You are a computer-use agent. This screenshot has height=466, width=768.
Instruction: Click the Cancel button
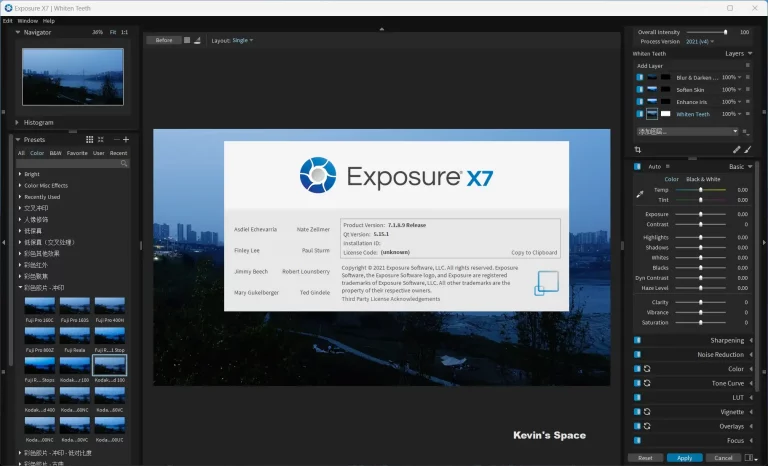pos(723,458)
